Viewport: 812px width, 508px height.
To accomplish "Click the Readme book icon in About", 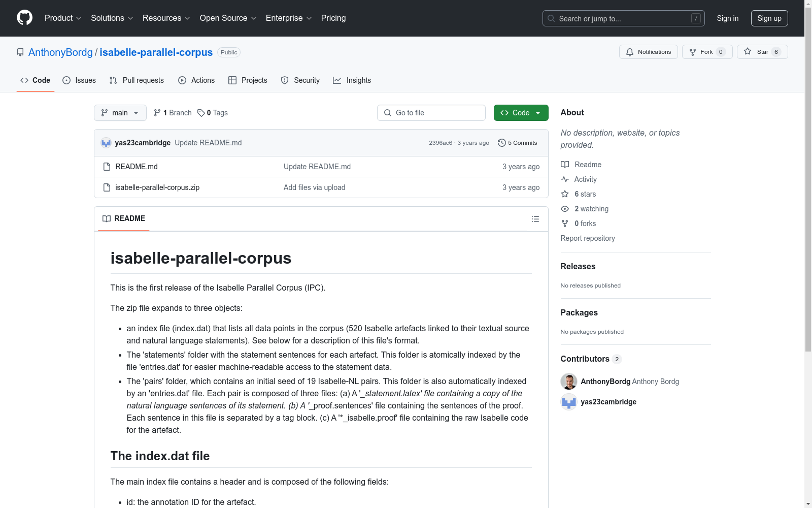I will 565,165.
